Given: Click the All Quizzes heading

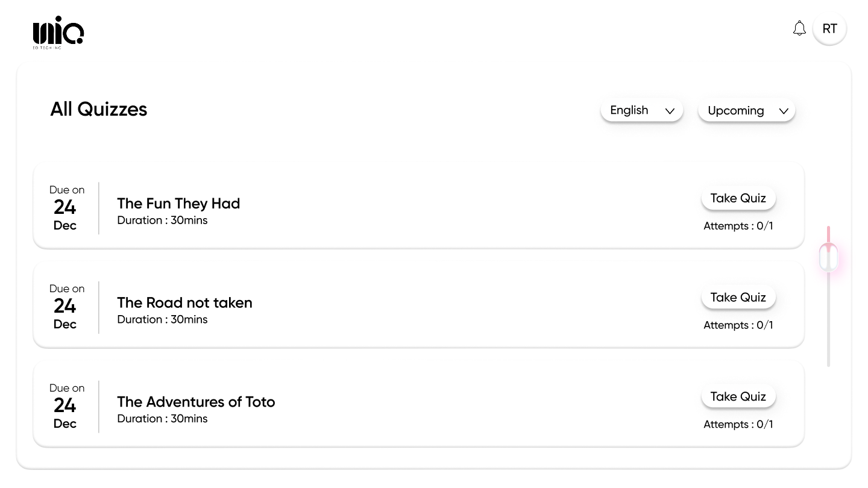Looking at the screenshot, I should [x=99, y=110].
